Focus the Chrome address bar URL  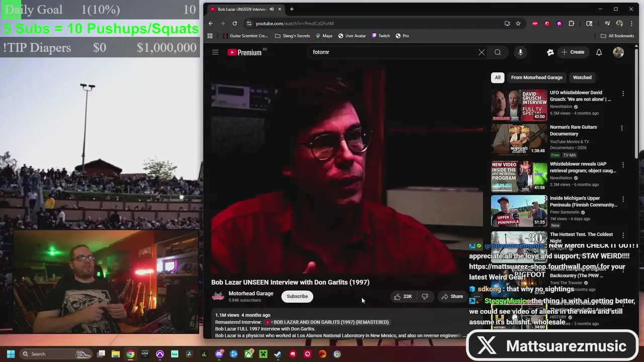click(x=294, y=24)
